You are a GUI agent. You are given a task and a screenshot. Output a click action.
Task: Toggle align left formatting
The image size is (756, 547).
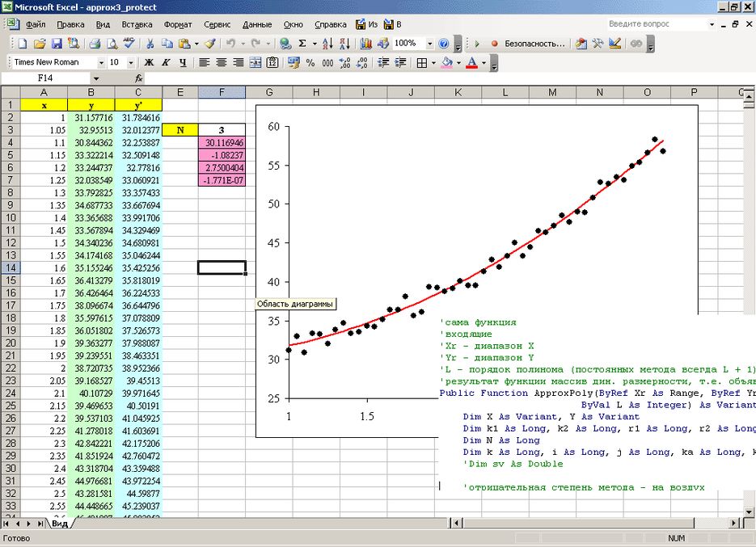point(204,63)
